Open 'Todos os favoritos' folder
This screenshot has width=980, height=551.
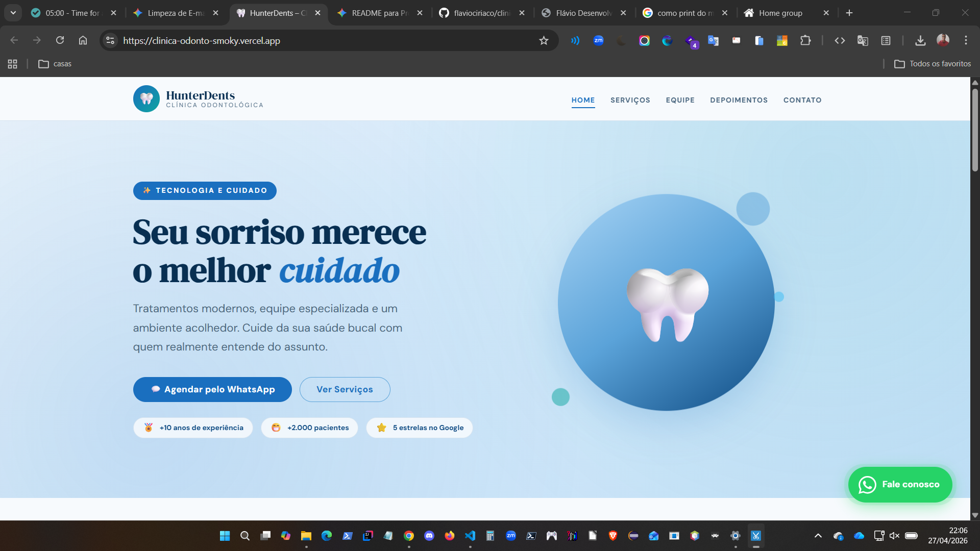(x=933, y=64)
